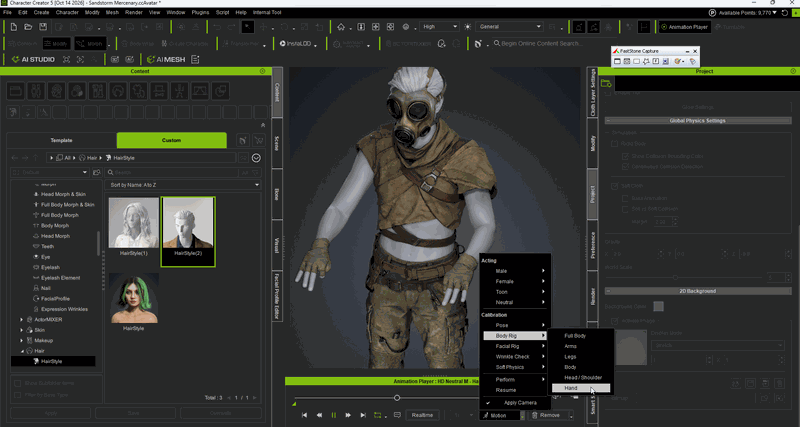Create a new project file
This screenshot has height=427, width=800.
coord(13,27)
